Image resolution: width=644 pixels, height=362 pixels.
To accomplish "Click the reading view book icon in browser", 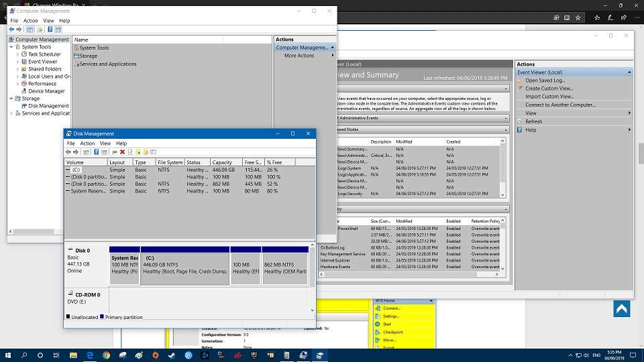I will [x=567, y=17].
